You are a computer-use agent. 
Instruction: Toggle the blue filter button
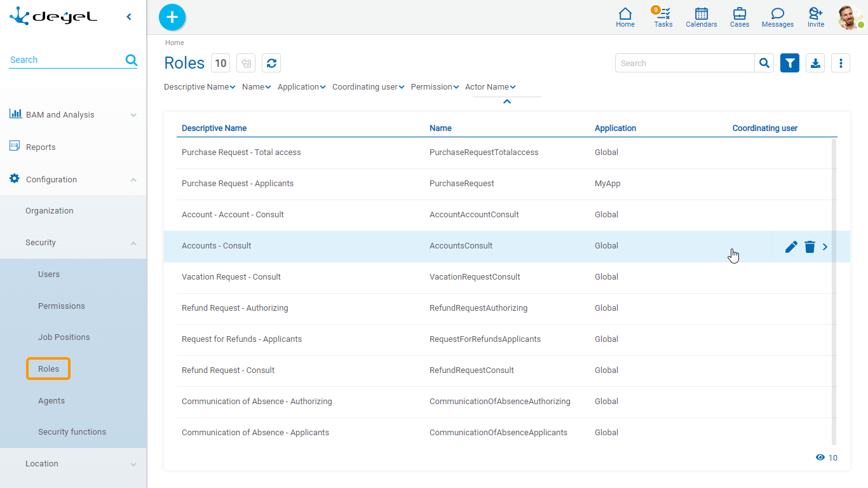790,63
